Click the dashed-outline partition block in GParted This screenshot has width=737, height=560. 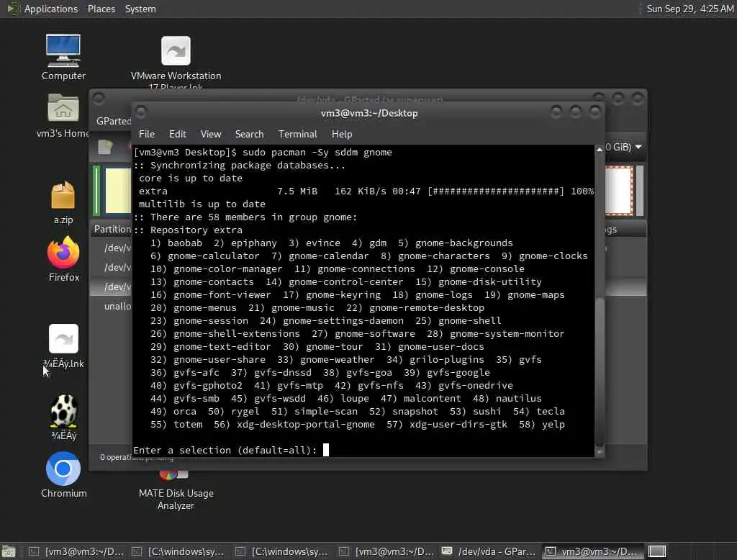click(x=618, y=191)
